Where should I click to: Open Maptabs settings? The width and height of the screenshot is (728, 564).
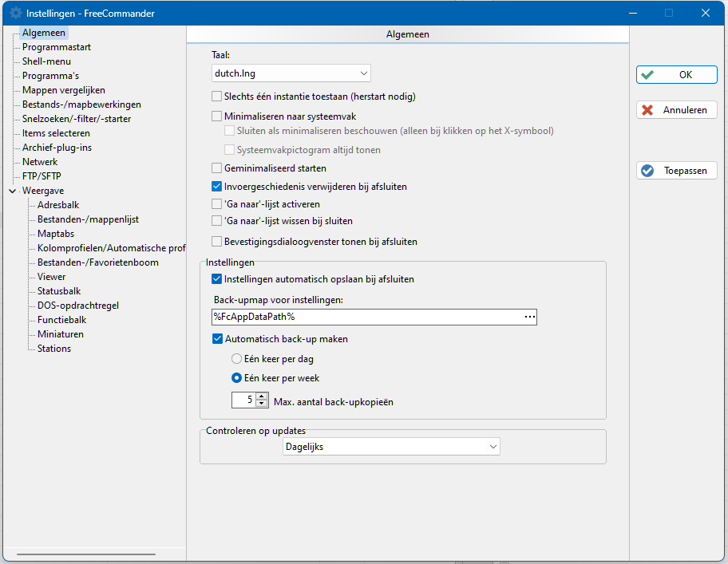[x=56, y=234]
